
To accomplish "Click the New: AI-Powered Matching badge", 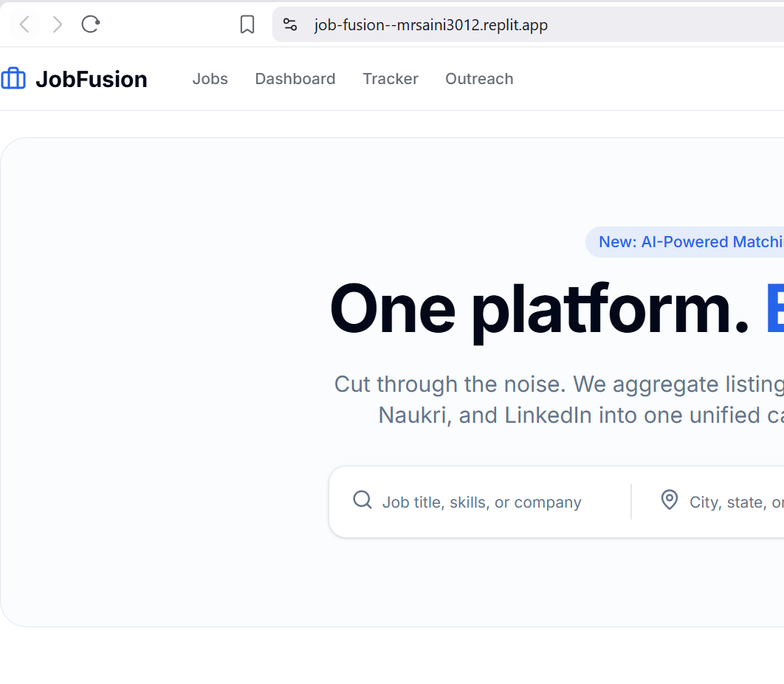I will tap(684, 242).
